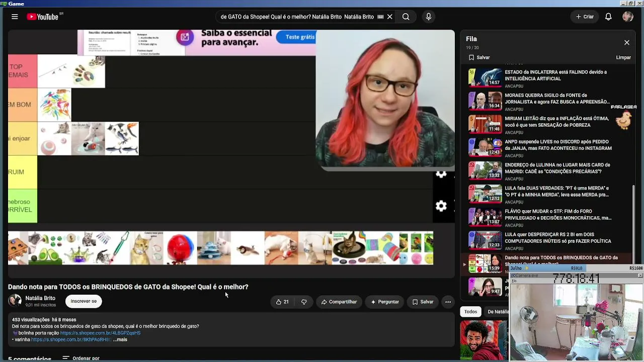Click the '9,01 mil inscritos' subscriber count
The width and height of the screenshot is (644, 362).
coord(41,305)
